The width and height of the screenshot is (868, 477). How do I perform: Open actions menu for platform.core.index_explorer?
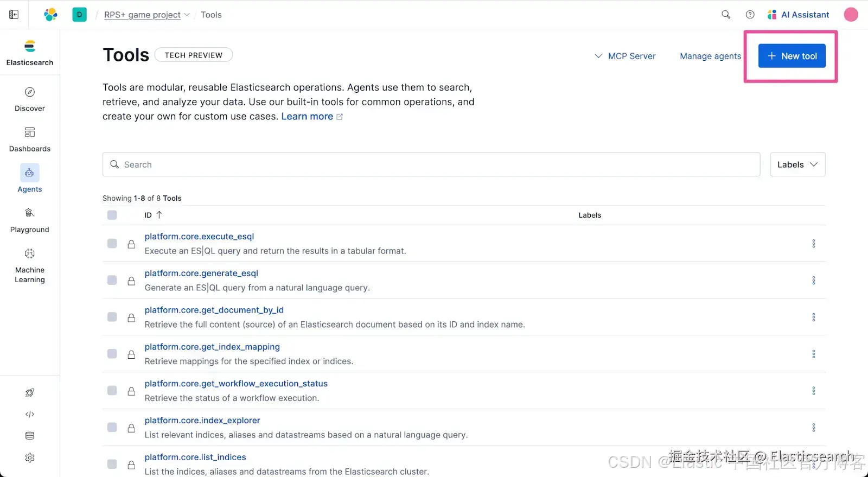[813, 428]
